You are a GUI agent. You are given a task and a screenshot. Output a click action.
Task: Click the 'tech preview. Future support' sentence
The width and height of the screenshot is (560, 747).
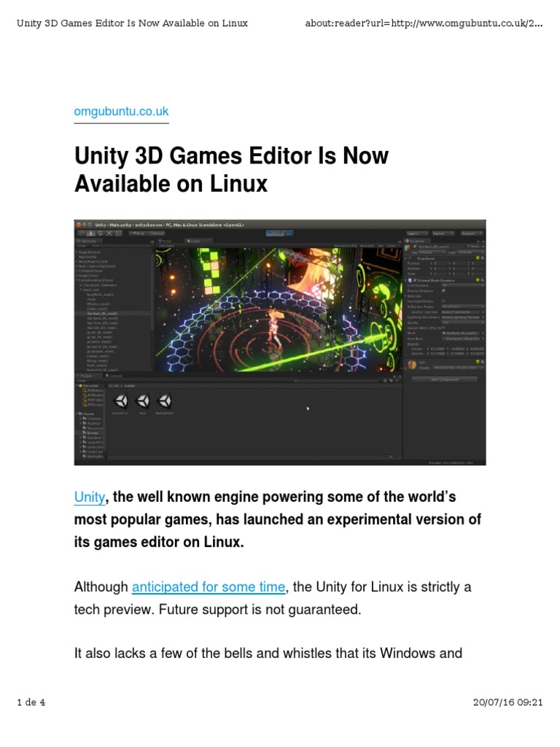217,609
